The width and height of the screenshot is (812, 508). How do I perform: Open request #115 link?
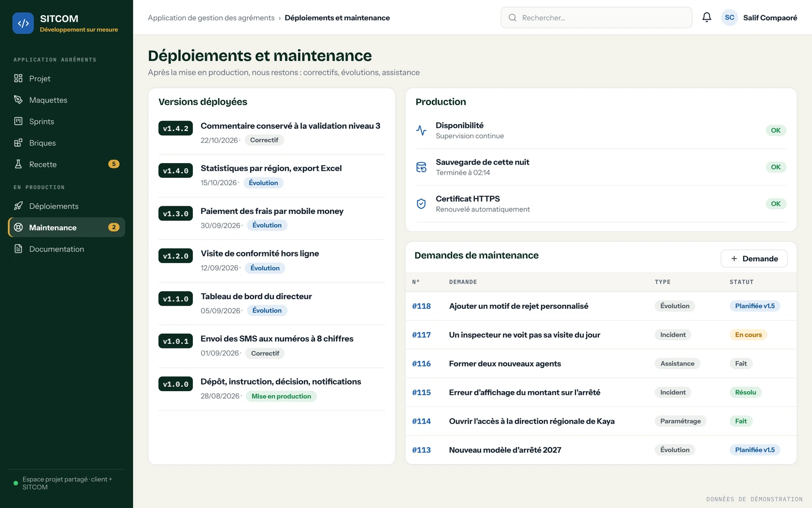(421, 392)
